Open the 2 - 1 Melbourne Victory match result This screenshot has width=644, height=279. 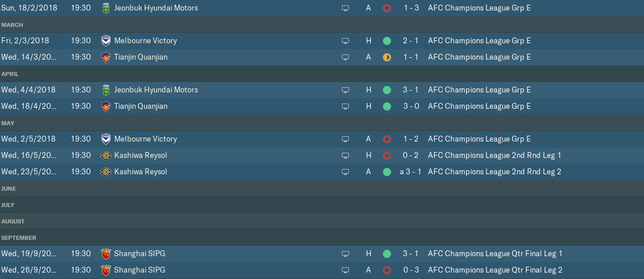411,41
